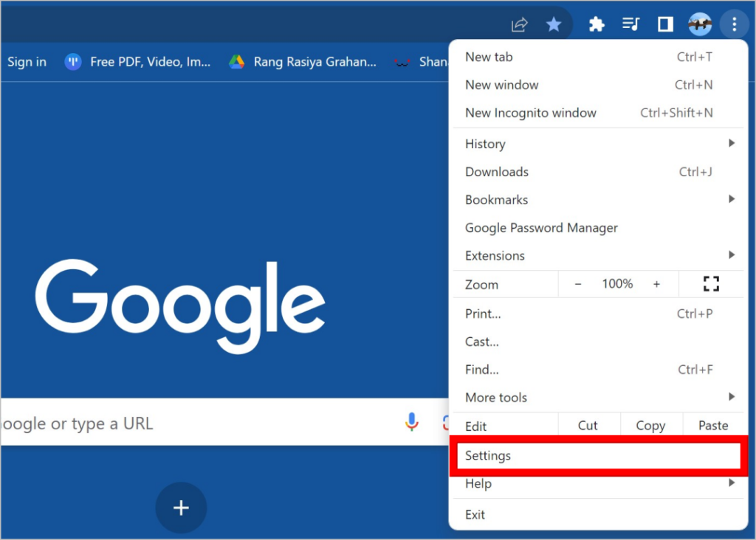
Task: Toggle the side panel icon
Action: click(x=665, y=24)
